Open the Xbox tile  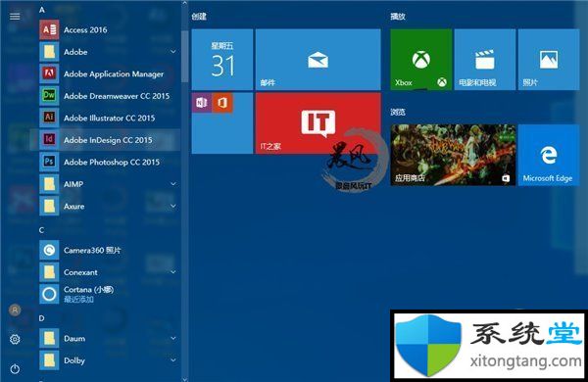pos(420,60)
